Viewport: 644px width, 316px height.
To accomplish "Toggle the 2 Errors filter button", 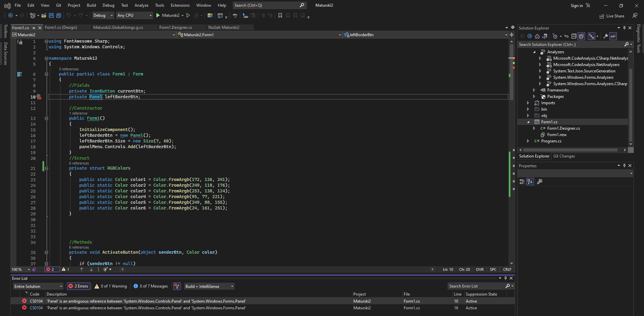I will pos(78,286).
